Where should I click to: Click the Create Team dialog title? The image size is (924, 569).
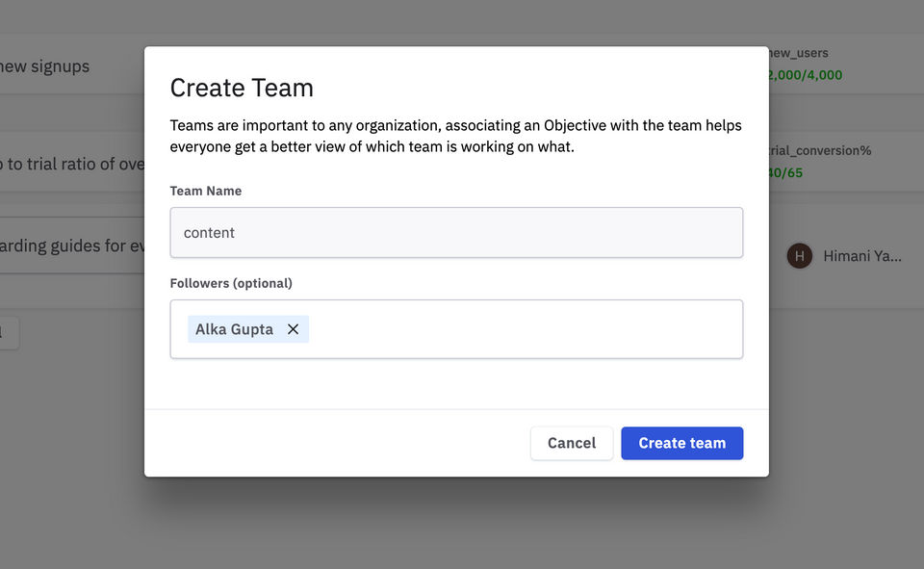(x=242, y=89)
